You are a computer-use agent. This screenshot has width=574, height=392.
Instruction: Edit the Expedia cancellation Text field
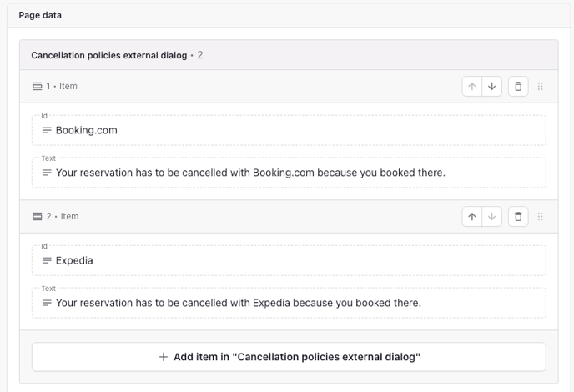292,303
